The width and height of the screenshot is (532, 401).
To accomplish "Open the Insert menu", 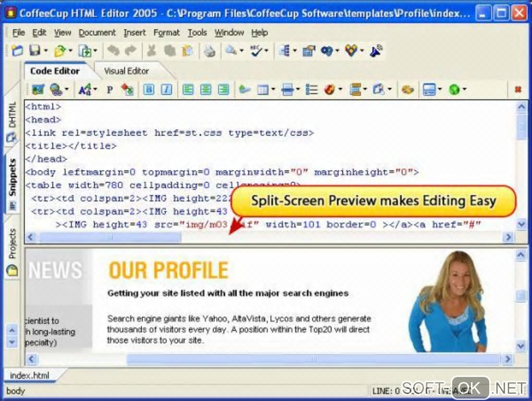I will tap(135, 32).
